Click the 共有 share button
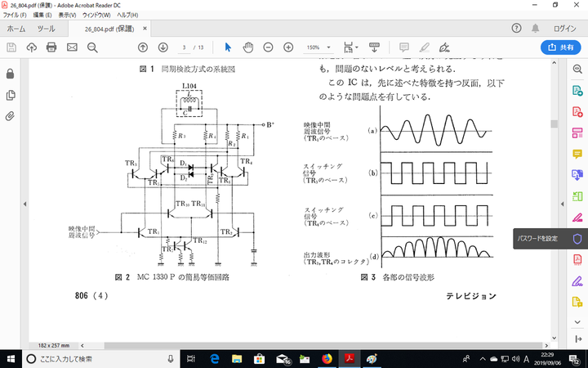588x368 pixels. (559, 47)
